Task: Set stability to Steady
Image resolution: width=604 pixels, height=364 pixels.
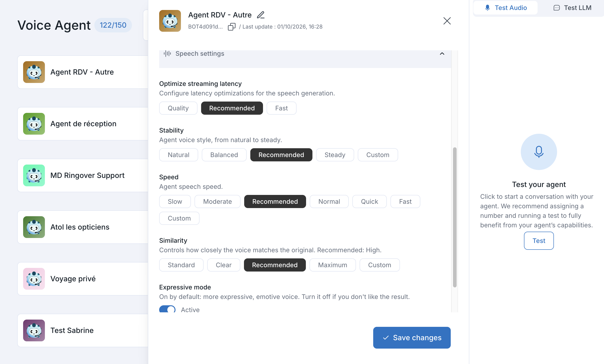Action: [x=335, y=155]
